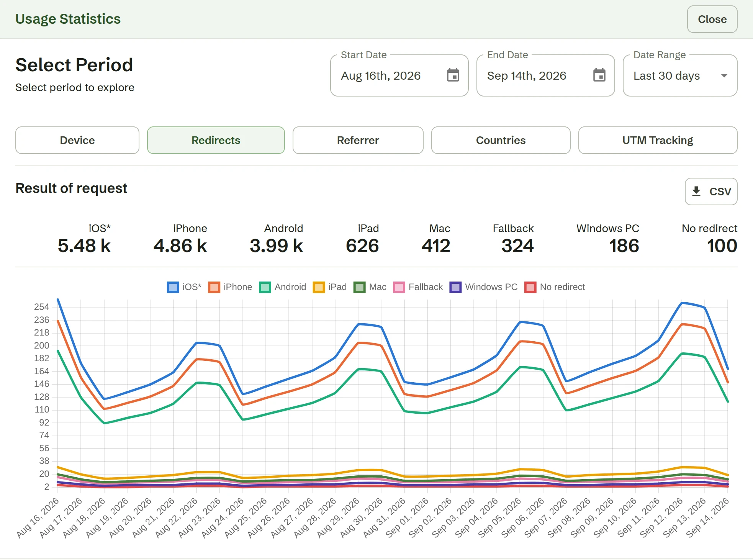753x560 pixels.
Task: Click the Windows PC total 186
Action: coord(624,246)
